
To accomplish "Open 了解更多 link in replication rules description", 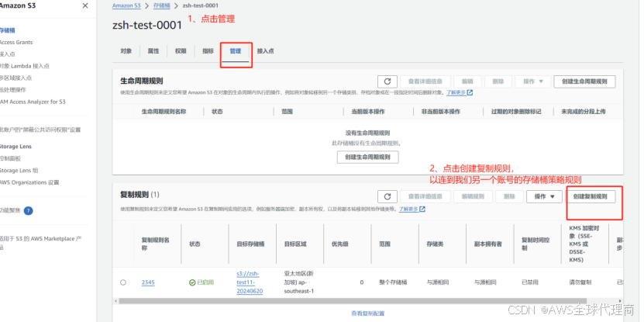I will click(408, 209).
